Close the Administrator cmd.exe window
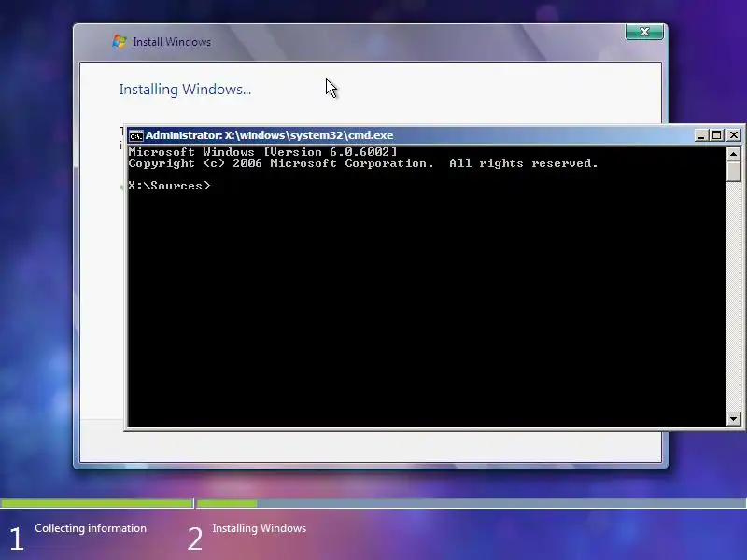This screenshot has height=560, width=747. pyautogui.click(x=734, y=135)
